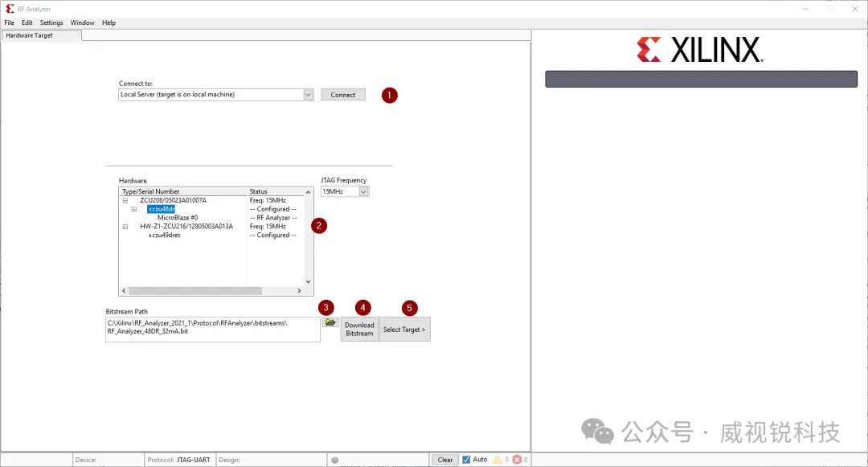Click the Download Bitstream button

359,328
